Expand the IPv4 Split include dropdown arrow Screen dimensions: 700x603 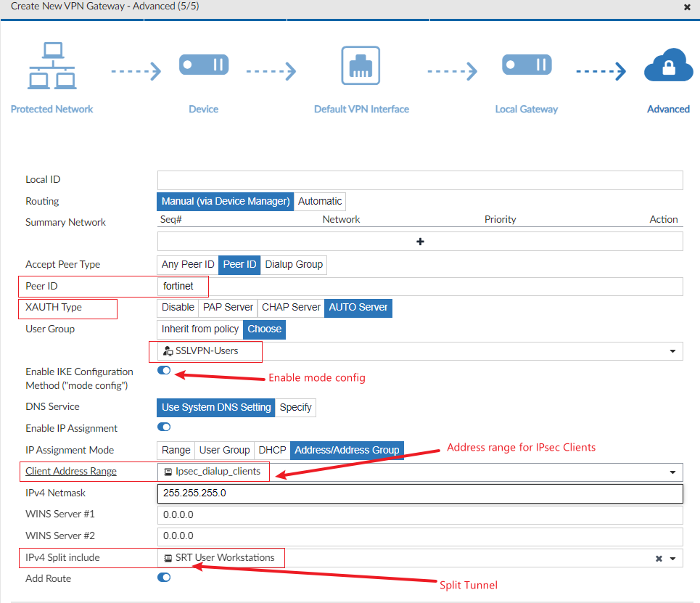672,558
